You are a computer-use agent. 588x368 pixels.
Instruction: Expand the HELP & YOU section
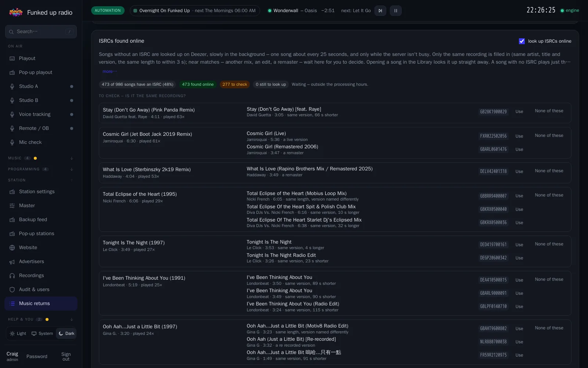click(41, 319)
